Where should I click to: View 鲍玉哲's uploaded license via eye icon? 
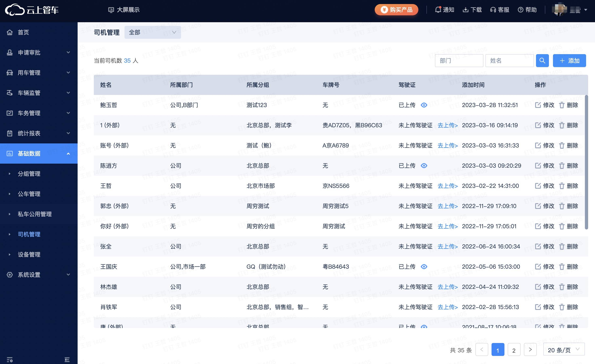[x=424, y=105]
